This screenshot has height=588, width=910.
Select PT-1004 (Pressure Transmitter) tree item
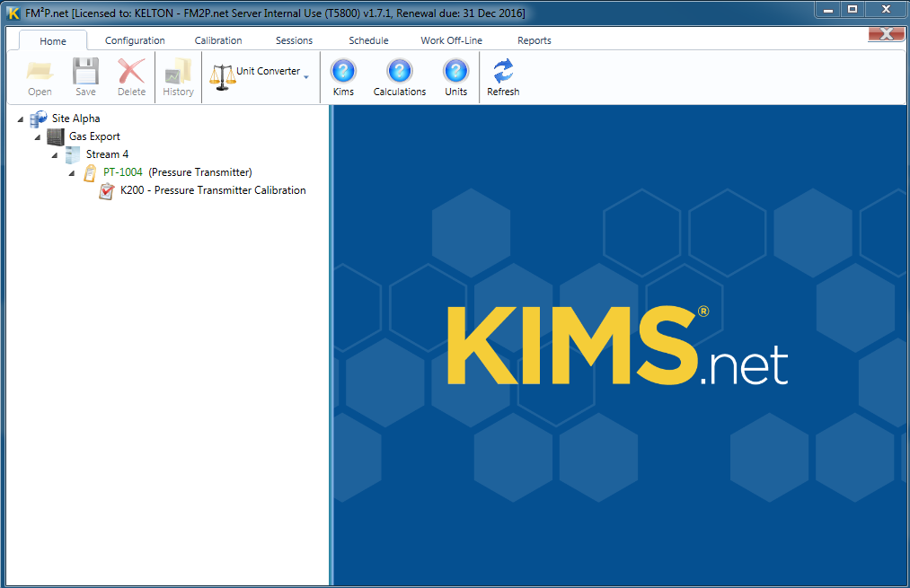(x=178, y=172)
